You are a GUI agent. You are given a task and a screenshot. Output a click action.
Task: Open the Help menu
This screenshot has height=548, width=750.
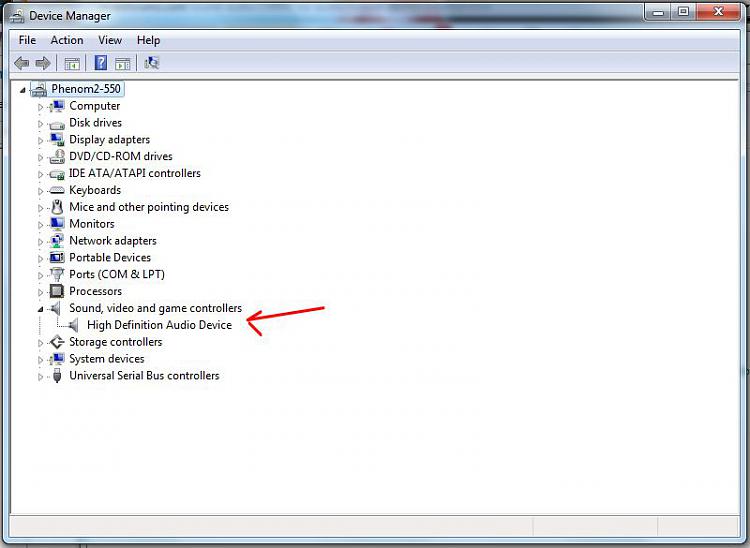pos(148,40)
